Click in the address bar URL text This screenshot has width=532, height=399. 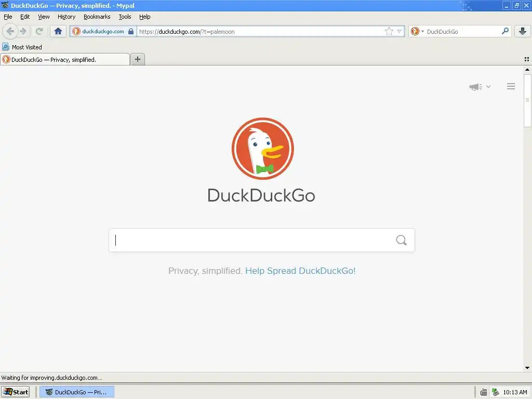(x=187, y=32)
